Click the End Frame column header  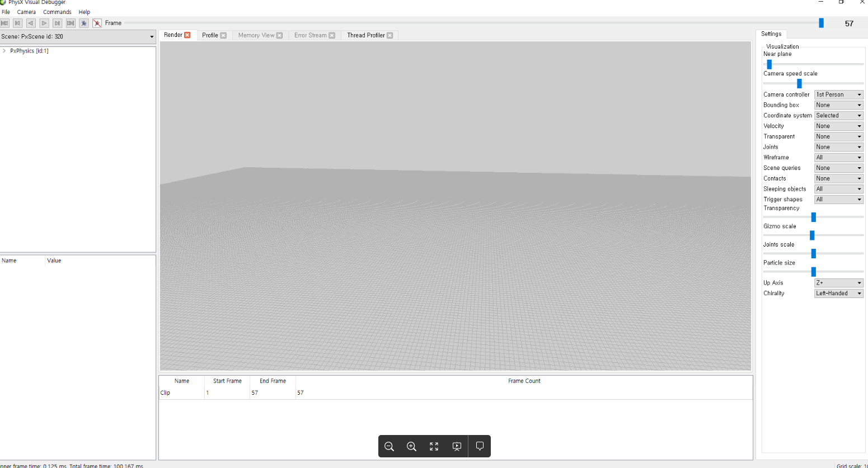pyautogui.click(x=273, y=381)
